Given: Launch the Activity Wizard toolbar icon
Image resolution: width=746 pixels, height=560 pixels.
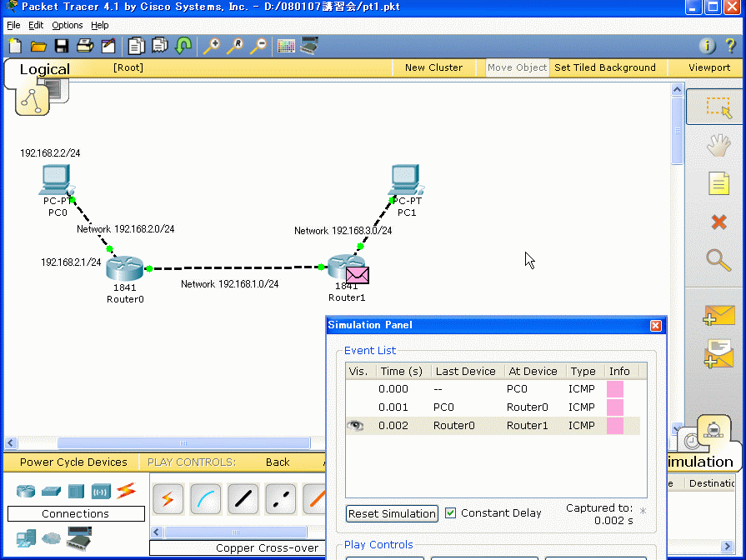Looking at the screenshot, I should [x=108, y=46].
